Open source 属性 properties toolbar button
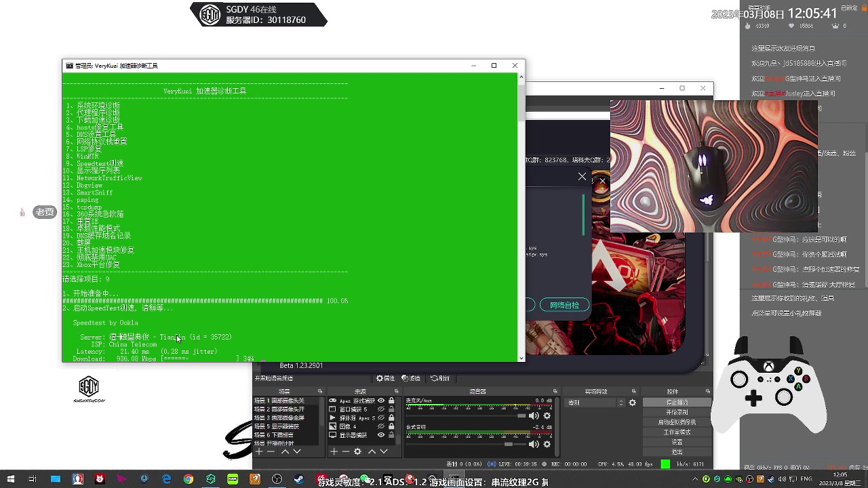868x488 pixels. [x=386, y=378]
